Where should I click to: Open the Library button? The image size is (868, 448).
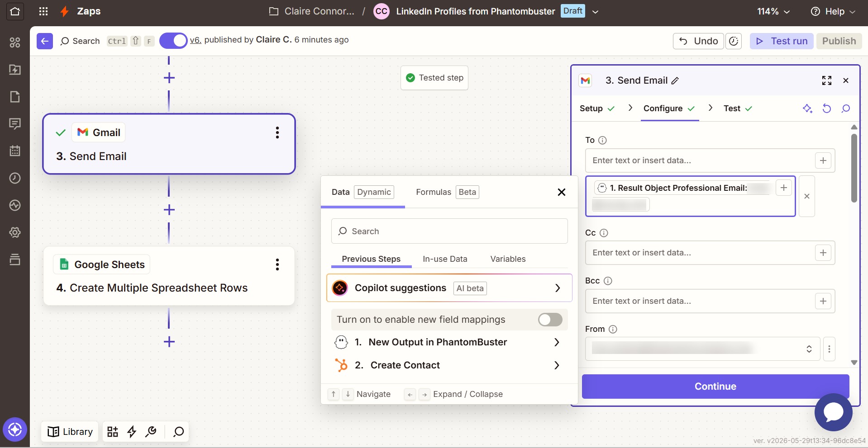coord(70,432)
